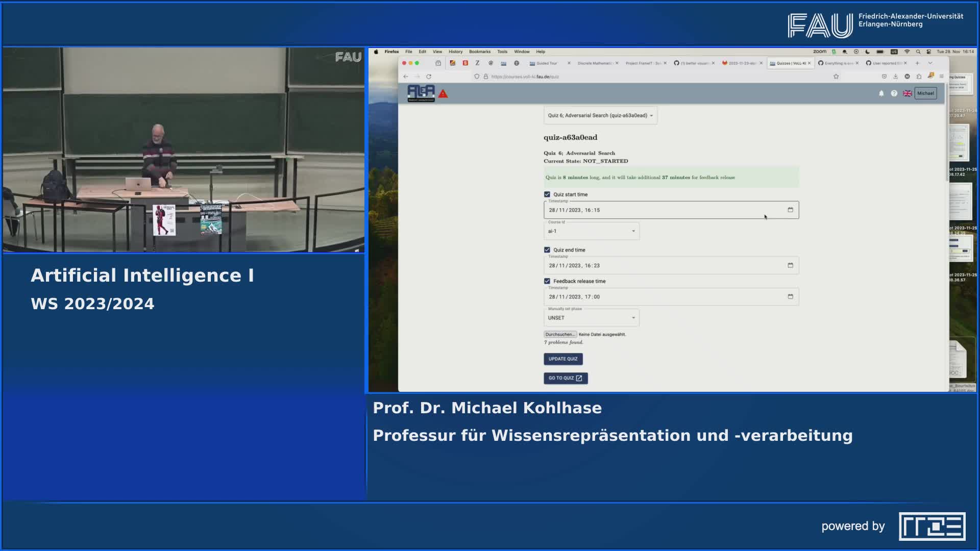Switch to the Discrete Mathematics tab
This screenshot has width=980, height=551.
[595, 63]
